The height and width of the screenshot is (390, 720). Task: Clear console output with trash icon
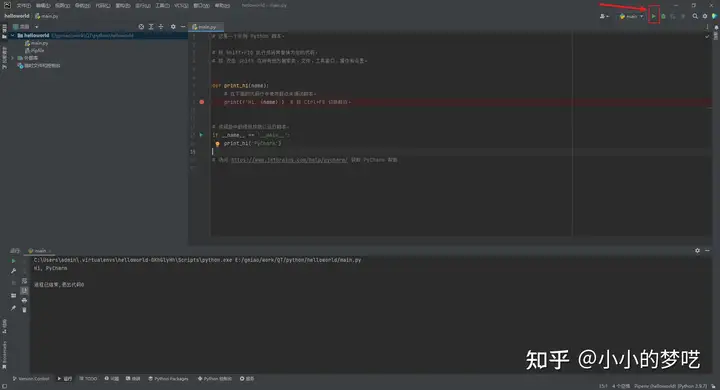coord(24,310)
